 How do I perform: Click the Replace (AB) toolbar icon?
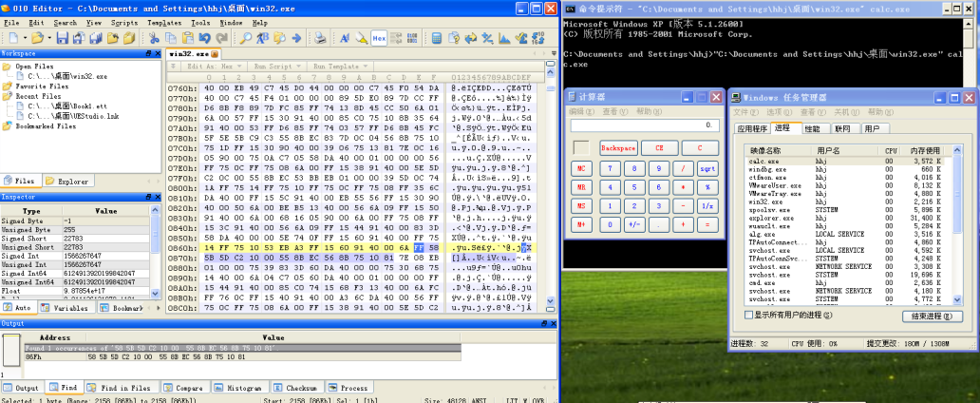click(262, 38)
